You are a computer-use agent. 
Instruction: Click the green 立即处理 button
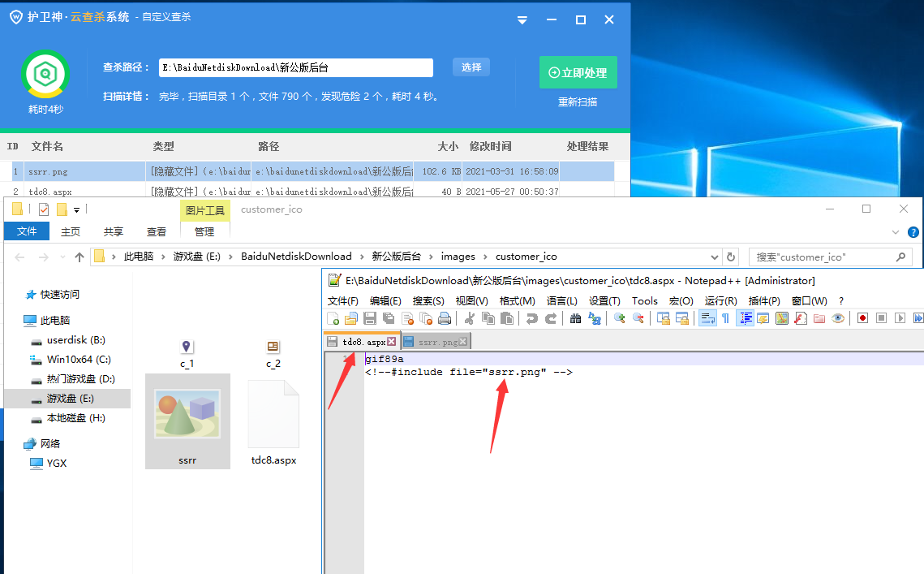pyautogui.click(x=578, y=72)
